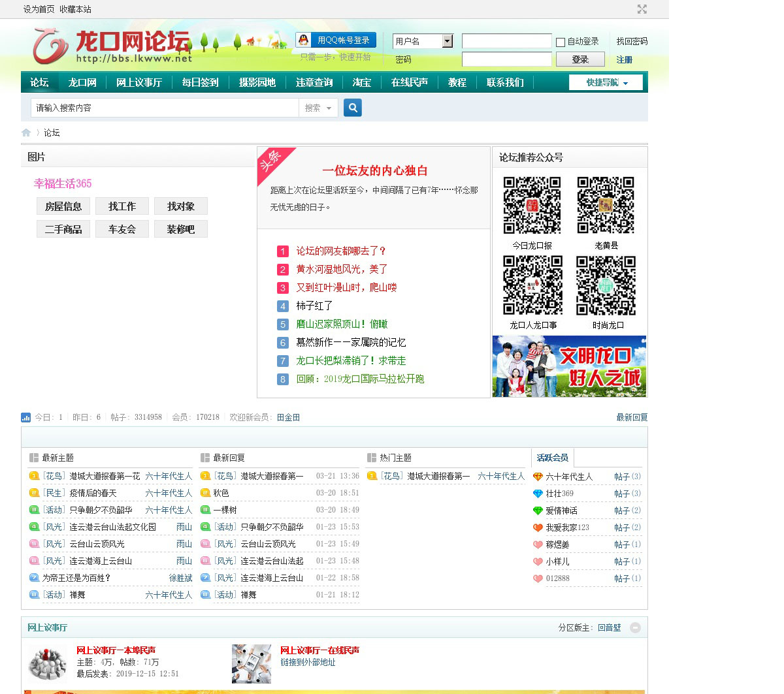This screenshot has height=694, width=784.
Task: Click the QQ penguin login button
Action: coord(336,40)
